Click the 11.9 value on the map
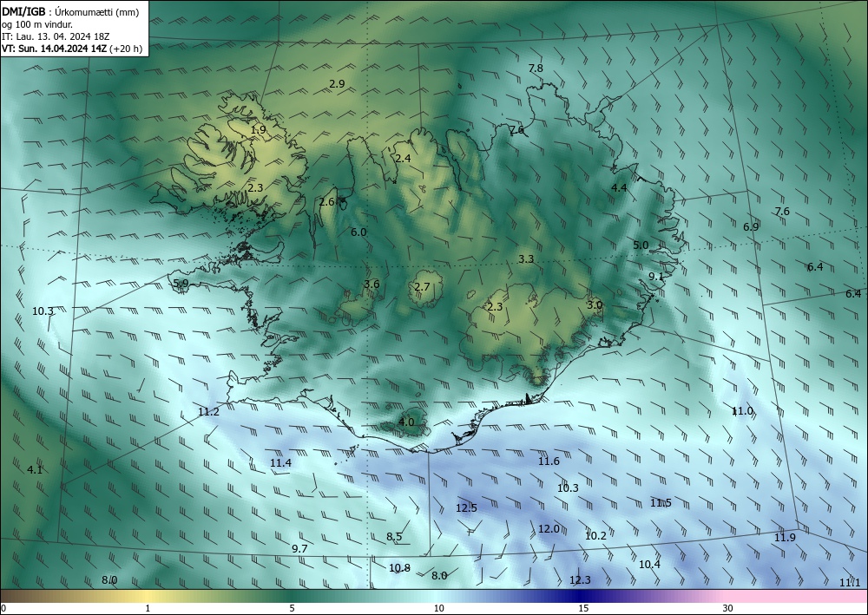This screenshot has width=868, height=615. pos(785,538)
